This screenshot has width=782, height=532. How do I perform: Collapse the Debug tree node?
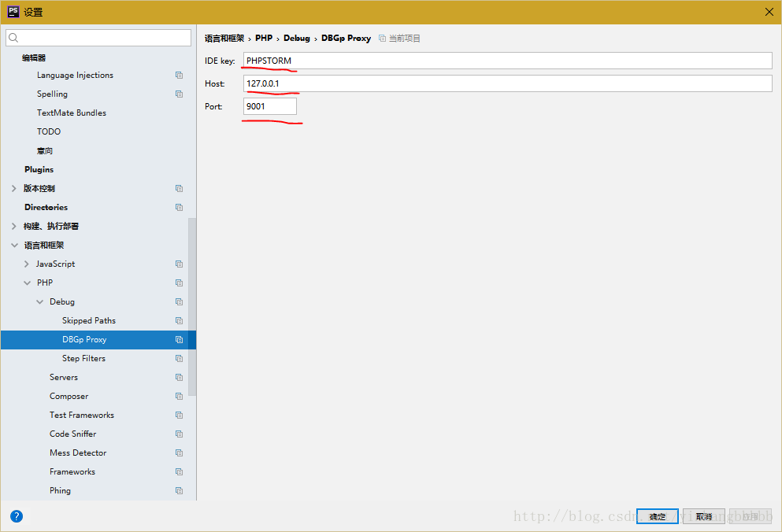pyautogui.click(x=40, y=302)
